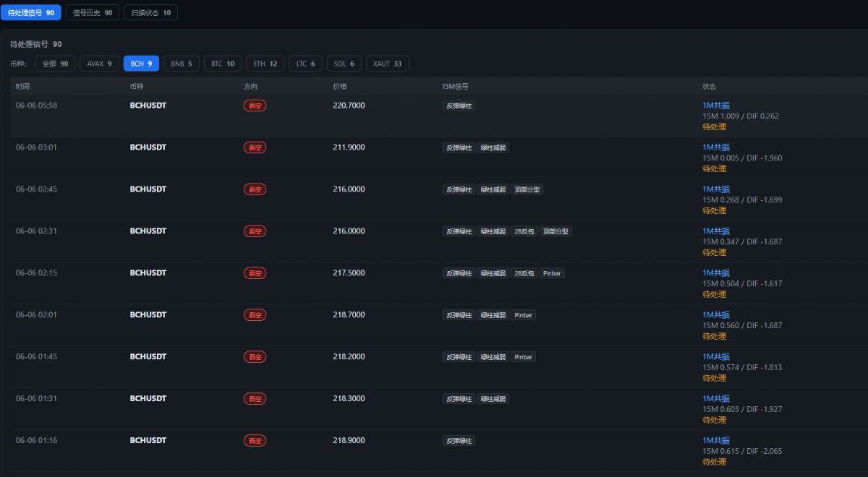Open the 1M共振 link in 02:01 row

(x=716, y=315)
